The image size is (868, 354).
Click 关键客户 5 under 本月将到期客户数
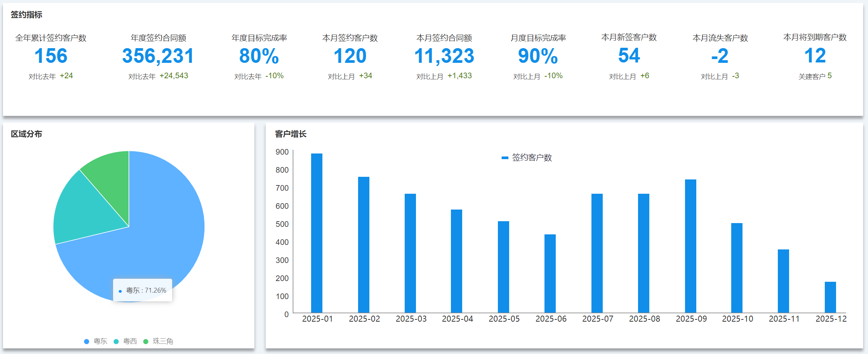click(815, 76)
